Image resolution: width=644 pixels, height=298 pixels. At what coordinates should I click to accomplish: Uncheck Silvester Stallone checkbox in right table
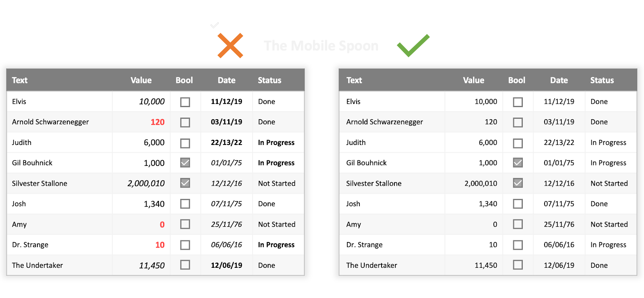click(x=518, y=183)
